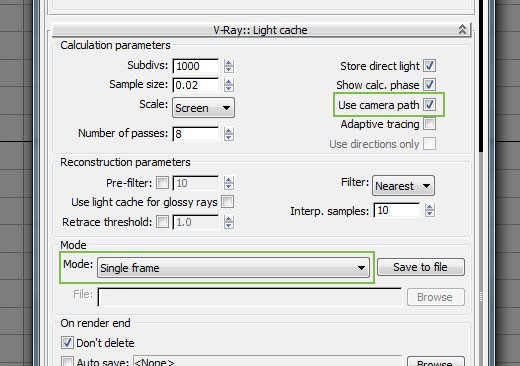The width and height of the screenshot is (520, 366).
Task: Click the double-chevron collapse icon on rollout header
Action: tap(462, 30)
